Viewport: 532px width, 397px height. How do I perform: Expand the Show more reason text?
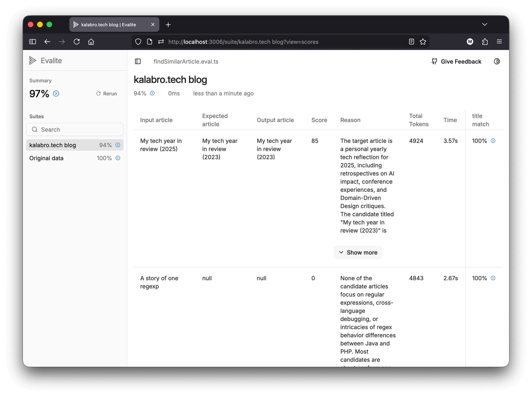point(358,252)
